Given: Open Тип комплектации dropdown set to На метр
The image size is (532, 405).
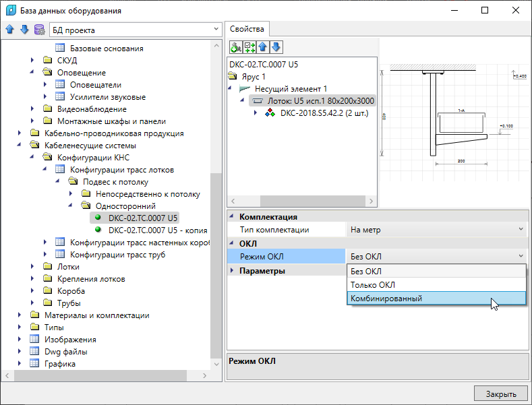Looking at the screenshot, I should pyautogui.click(x=436, y=230).
